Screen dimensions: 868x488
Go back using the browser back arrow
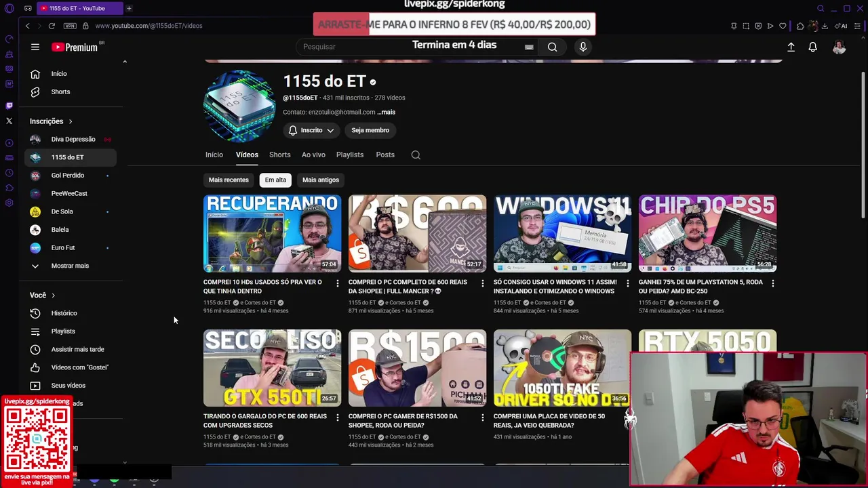pos(27,26)
